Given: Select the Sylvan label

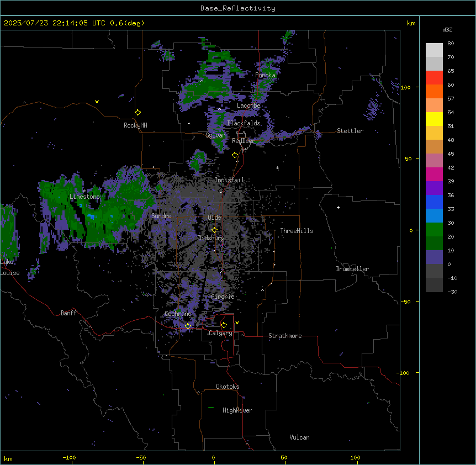Looking at the screenshot, I should pos(215,135).
